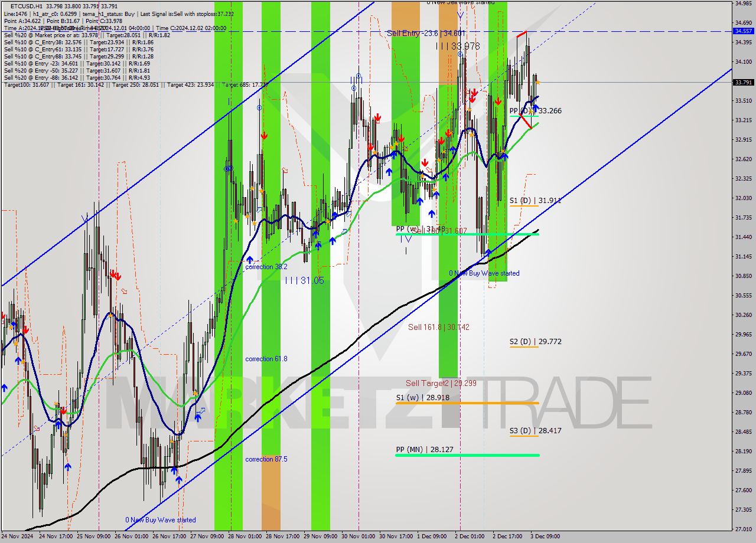
Task: Click the 34.985 price axis label
Action: point(743,3)
